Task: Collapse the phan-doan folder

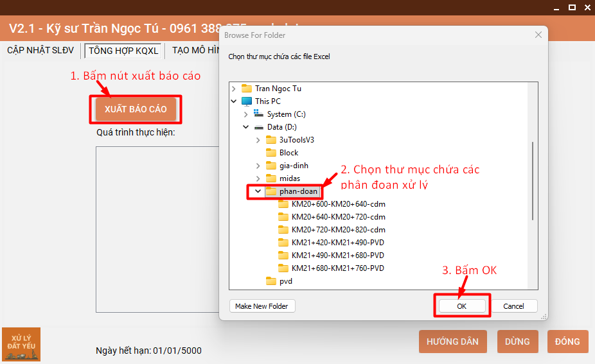Action: coord(258,191)
